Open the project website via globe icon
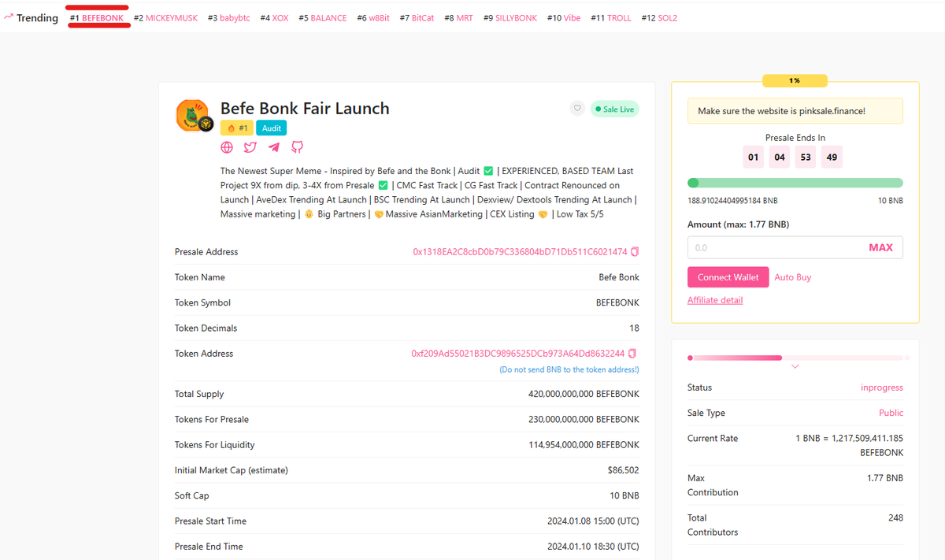The width and height of the screenshot is (945, 560). coord(227,146)
